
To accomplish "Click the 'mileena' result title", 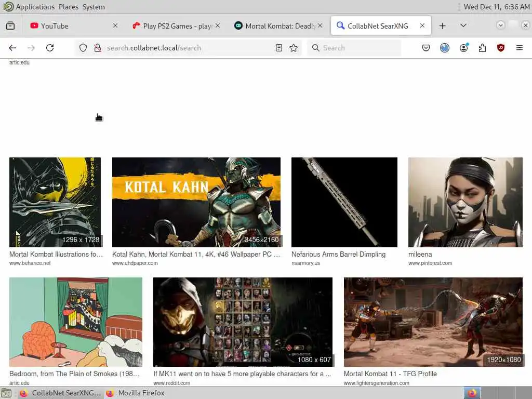I will pos(420,254).
